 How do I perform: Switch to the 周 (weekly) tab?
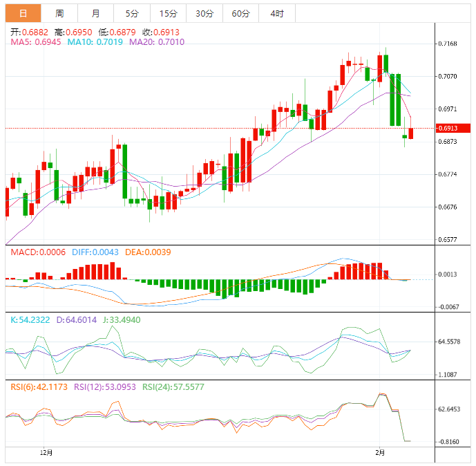click(x=59, y=13)
